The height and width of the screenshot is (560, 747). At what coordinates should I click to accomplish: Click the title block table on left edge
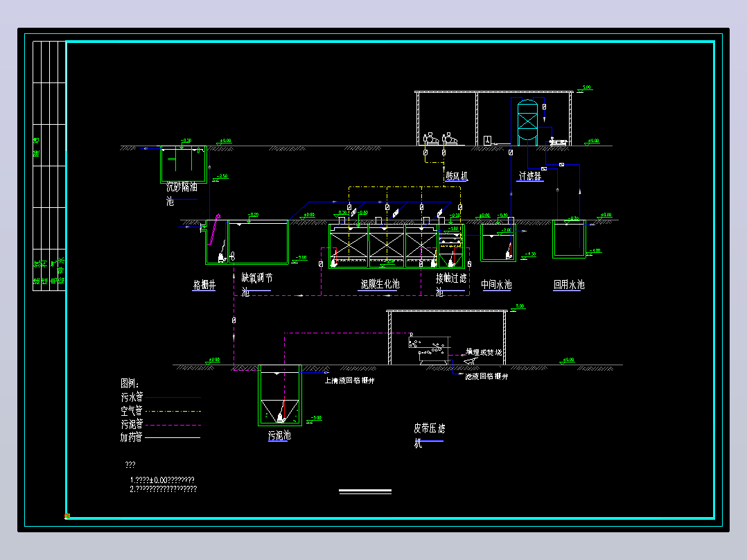(x=49, y=166)
